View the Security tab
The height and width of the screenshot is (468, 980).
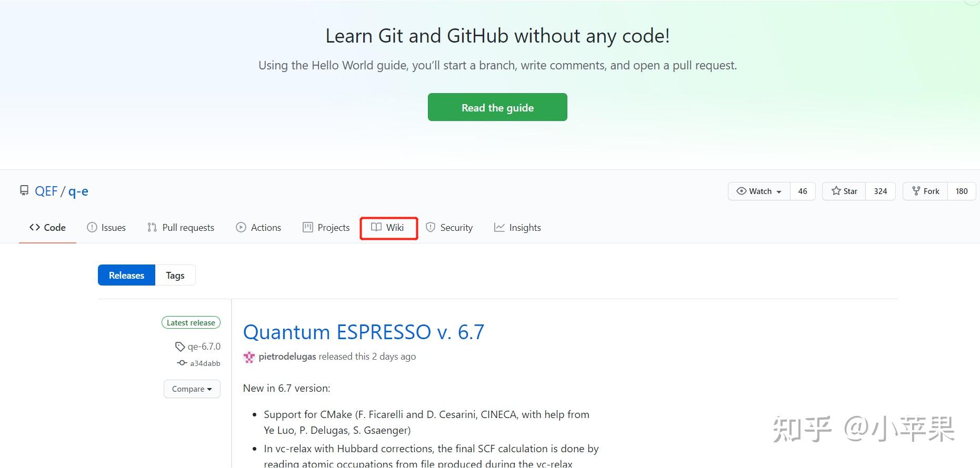(449, 227)
